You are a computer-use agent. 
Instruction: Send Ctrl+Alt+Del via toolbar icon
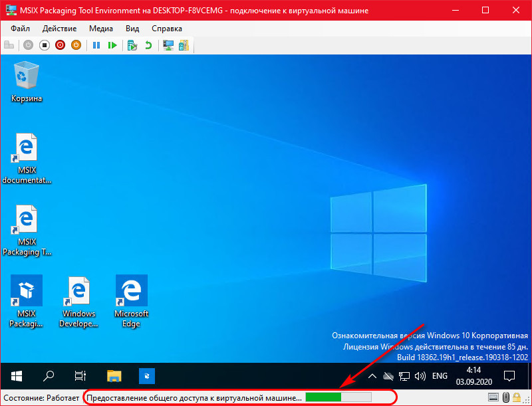pyautogui.click(x=9, y=45)
